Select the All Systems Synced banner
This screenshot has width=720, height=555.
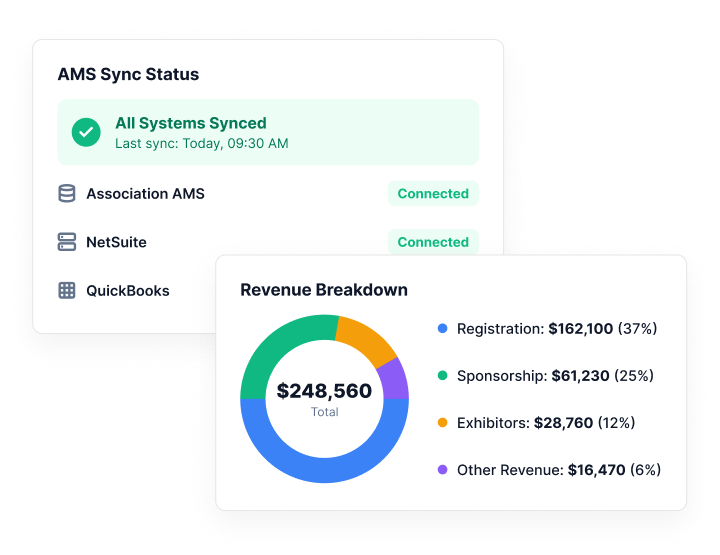click(x=268, y=132)
